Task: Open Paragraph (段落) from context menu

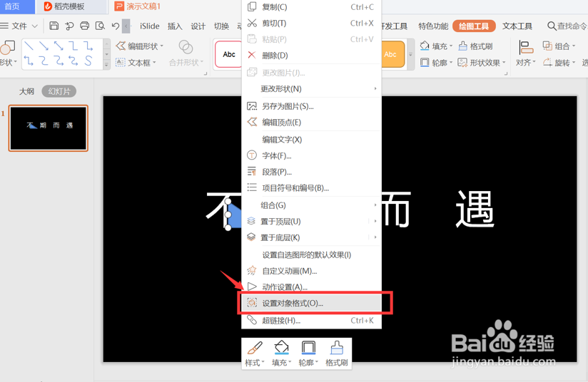Action: click(311, 172)
